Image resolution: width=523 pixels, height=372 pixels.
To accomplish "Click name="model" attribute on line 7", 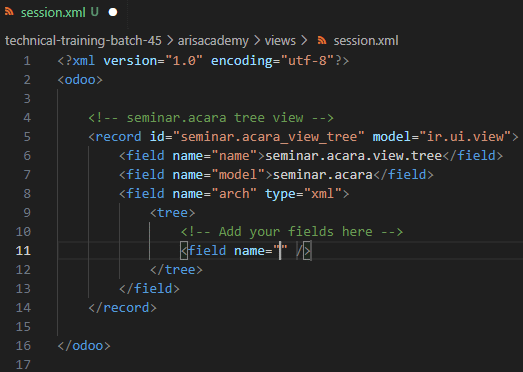I will [x=219, y=175].
